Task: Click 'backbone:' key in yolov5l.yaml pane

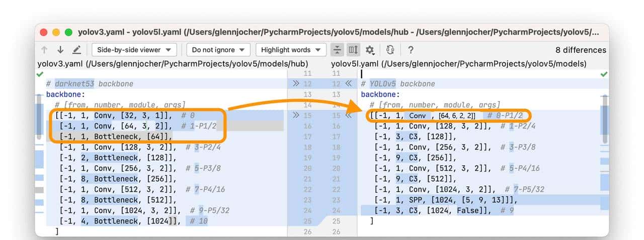Action: (379, 94)
